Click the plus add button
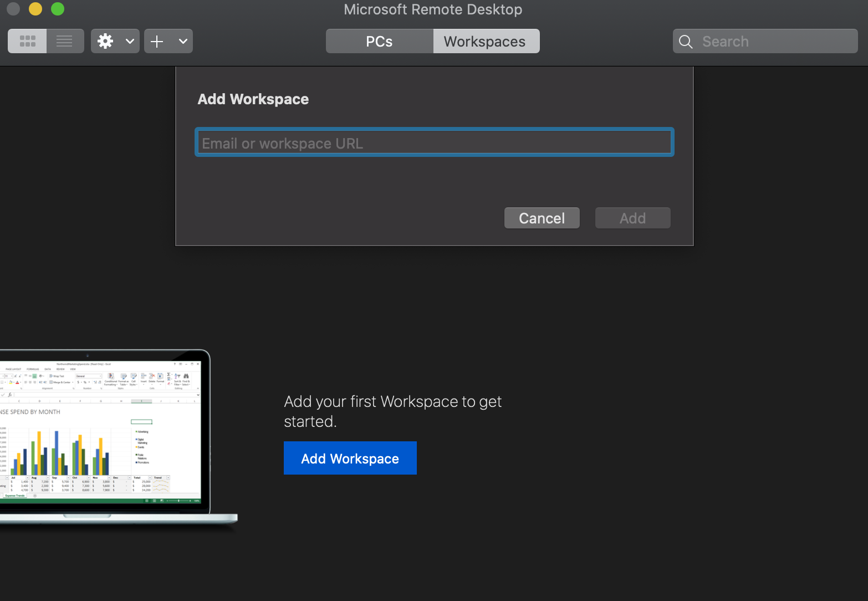 tap(157, 41)
